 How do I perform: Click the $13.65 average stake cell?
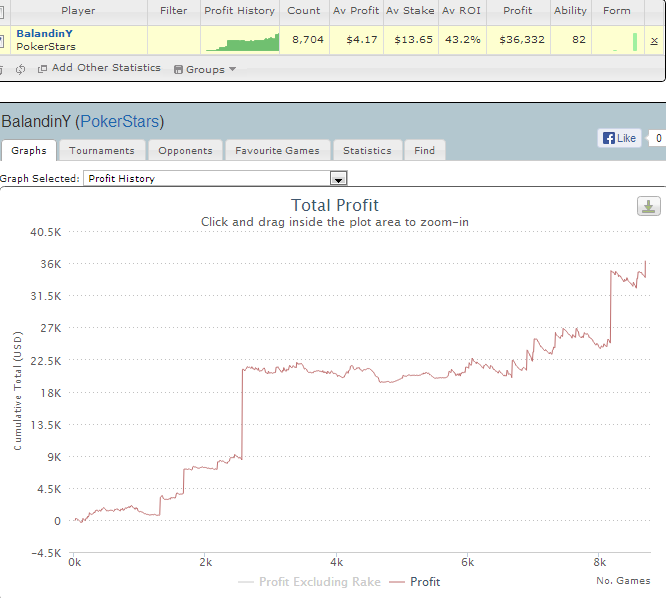click(x=413, y=39)
